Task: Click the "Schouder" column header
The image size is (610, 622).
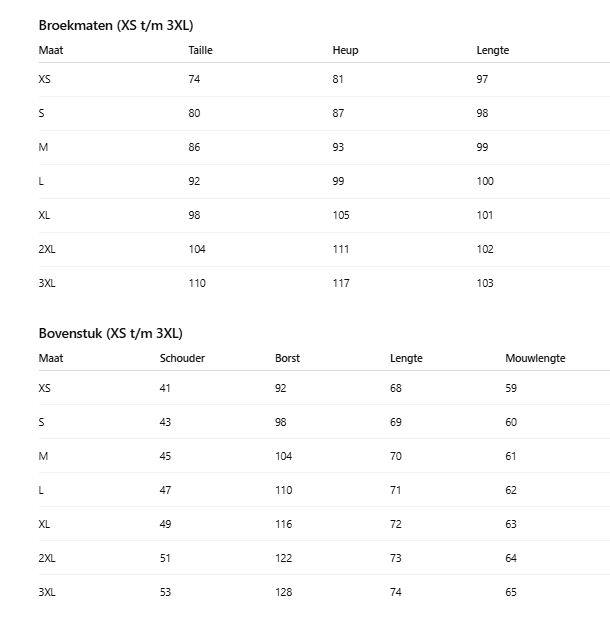Action: 182,358
